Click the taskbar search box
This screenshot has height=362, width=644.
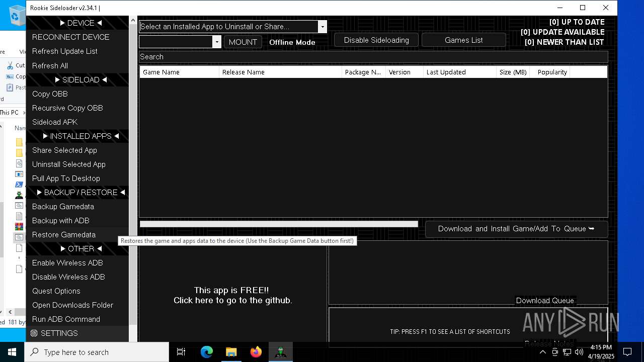click(97, 352)
